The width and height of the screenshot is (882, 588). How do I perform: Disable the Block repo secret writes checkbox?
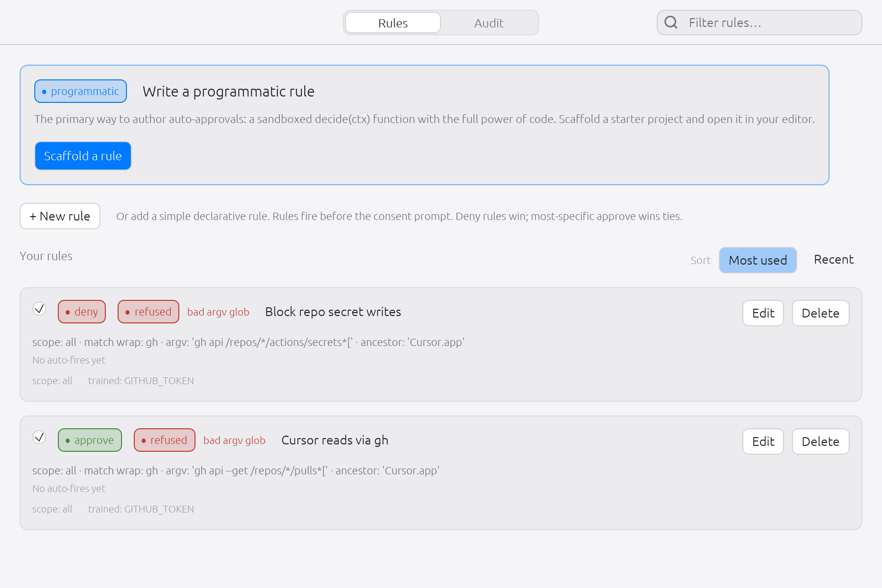tap(39, 309)
